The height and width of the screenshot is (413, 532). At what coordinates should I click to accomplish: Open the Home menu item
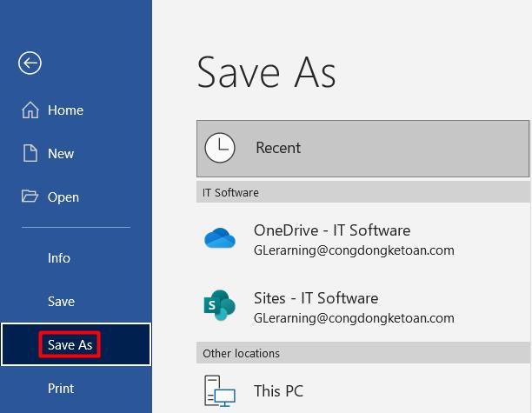pyautogui.click(x=76, y=110)
